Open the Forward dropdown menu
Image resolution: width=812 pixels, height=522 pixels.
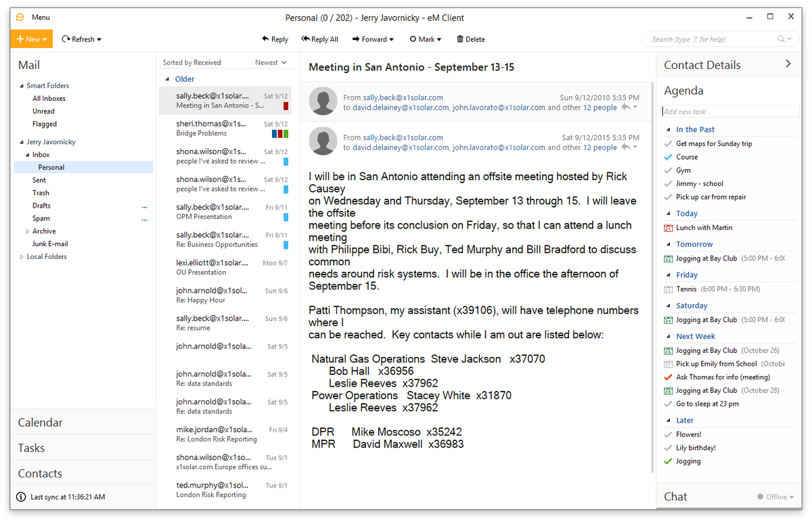(392, 39)
